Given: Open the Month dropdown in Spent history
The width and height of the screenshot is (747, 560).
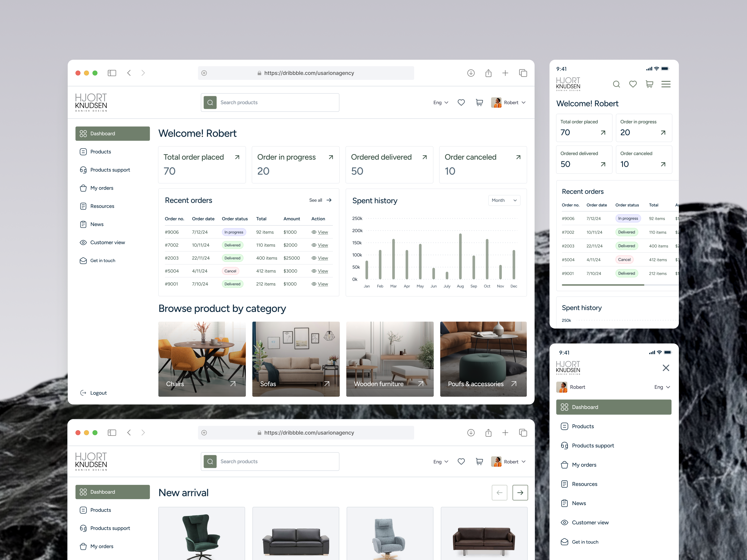Looking at the screenshot, I should tap(504, 200).
